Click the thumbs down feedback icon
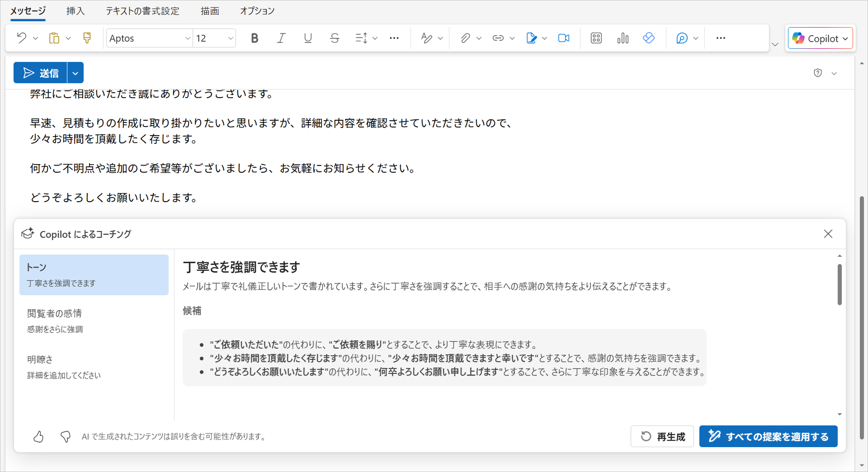The height and width of the screenshot is (472, 868). [x=66, y=436]
